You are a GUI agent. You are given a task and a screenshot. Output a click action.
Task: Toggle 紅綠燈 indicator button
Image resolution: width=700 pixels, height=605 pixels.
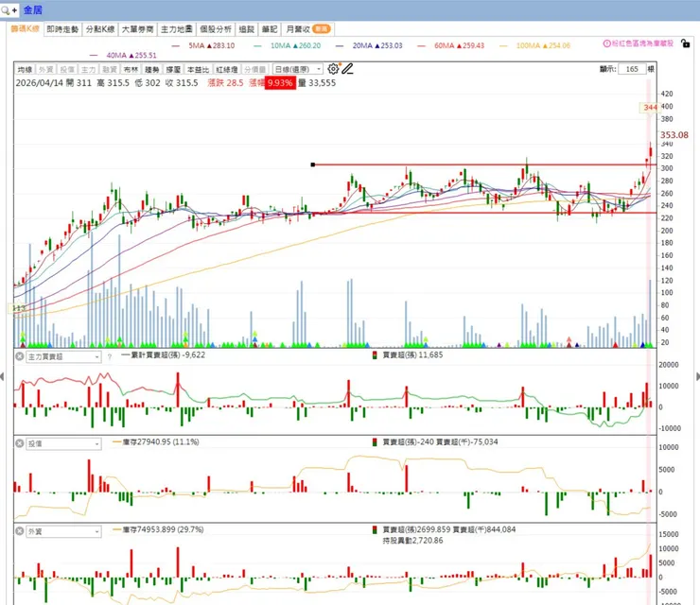(x=227, y=70)
